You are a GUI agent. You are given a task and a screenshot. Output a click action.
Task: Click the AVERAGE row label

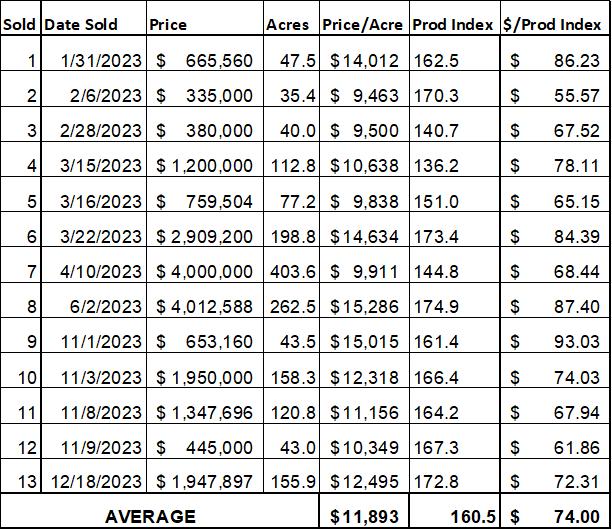150,516
